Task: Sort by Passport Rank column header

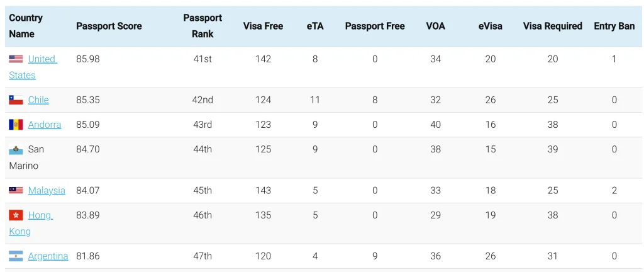Action: tap(203, 26)
